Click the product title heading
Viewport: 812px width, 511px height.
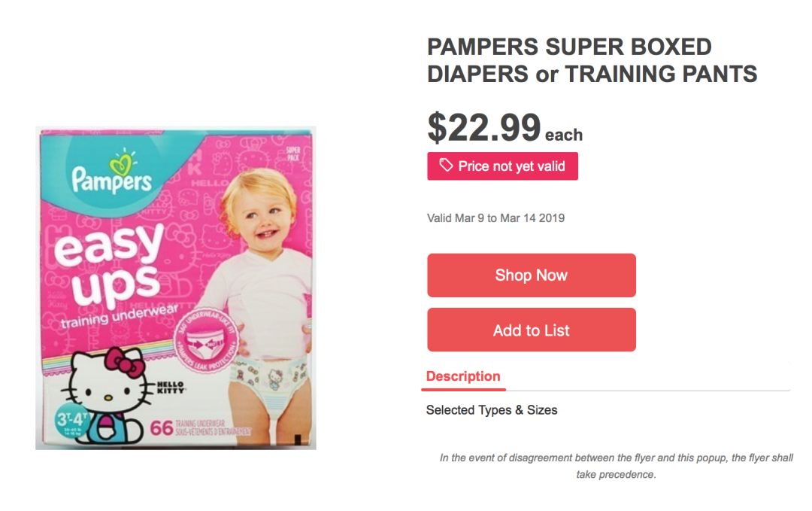(592, 61)
